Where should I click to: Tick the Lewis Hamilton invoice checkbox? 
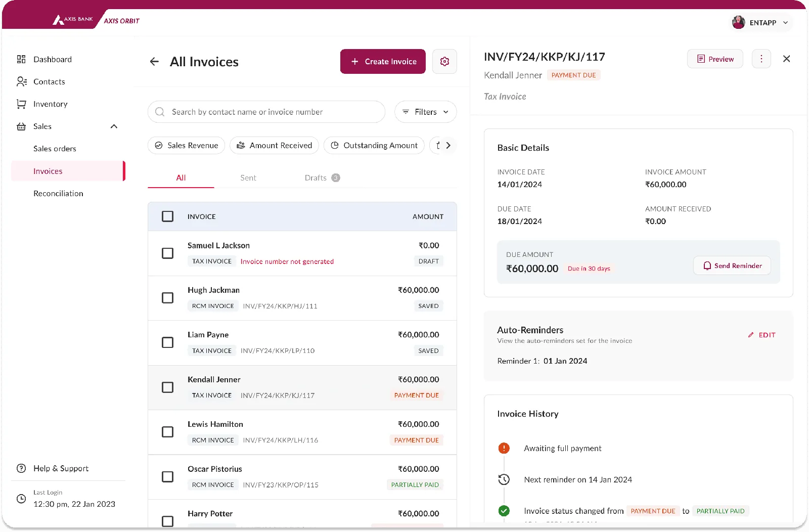pos(167,432)
